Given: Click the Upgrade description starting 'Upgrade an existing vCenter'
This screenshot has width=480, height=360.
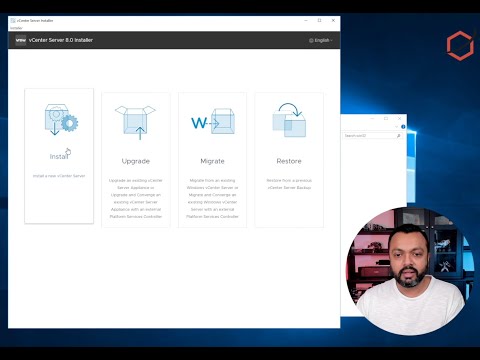Looking at the screenshot, I should (136, 198).
